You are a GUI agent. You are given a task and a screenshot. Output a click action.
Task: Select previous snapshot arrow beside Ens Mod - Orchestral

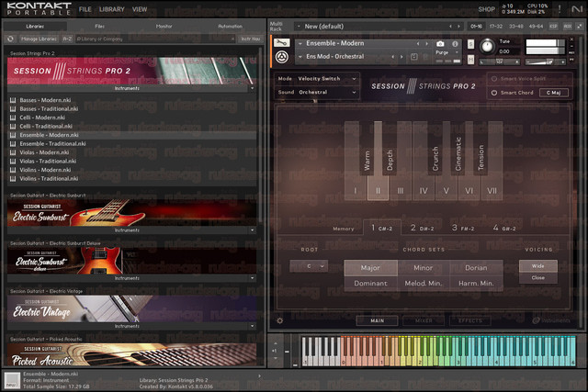(393, 57)
